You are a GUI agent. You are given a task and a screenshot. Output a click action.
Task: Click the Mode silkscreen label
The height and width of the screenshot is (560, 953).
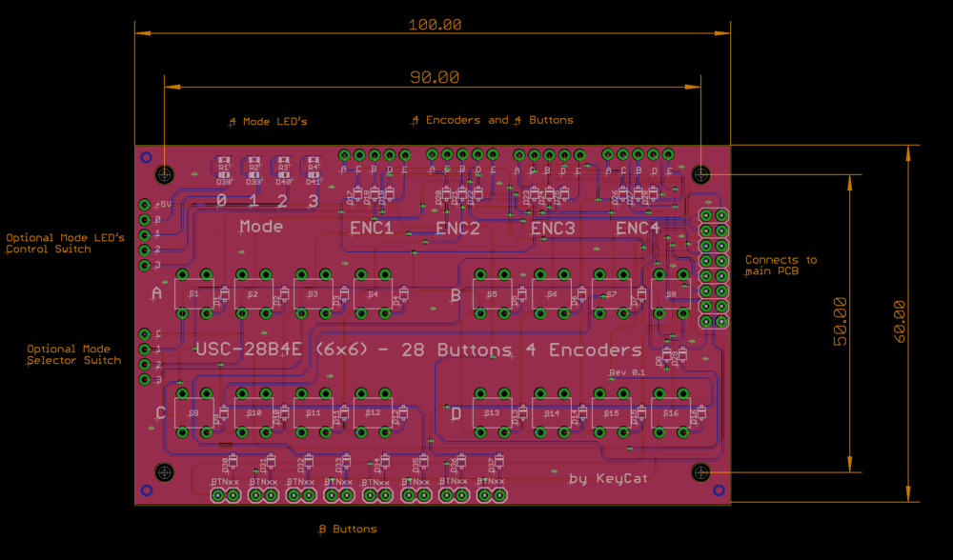(x=261, y=227)
